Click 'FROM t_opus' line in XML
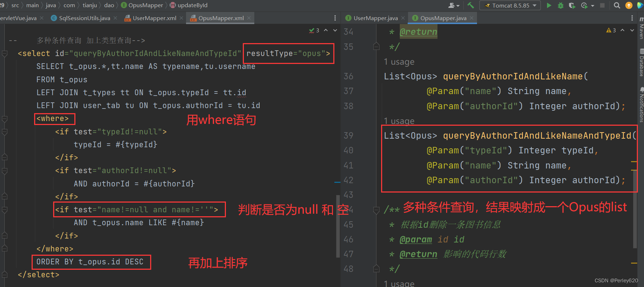Viewport: 644px width, 287px height. [62, 80]
